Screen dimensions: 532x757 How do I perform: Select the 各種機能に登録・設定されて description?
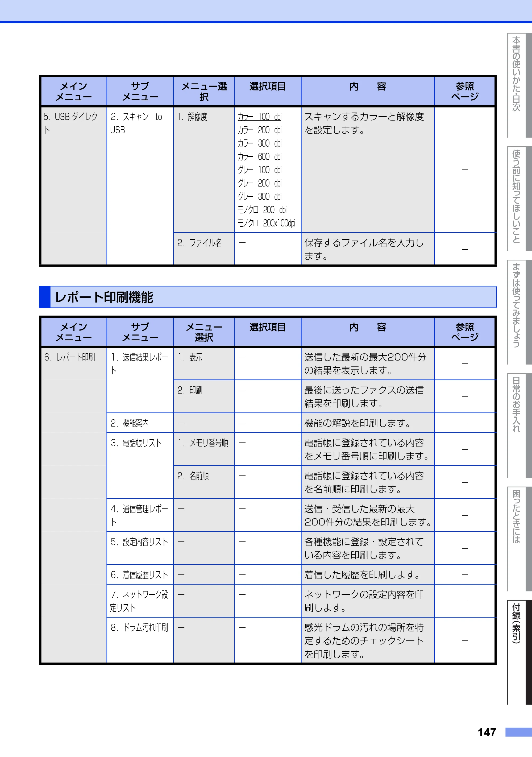364,548
